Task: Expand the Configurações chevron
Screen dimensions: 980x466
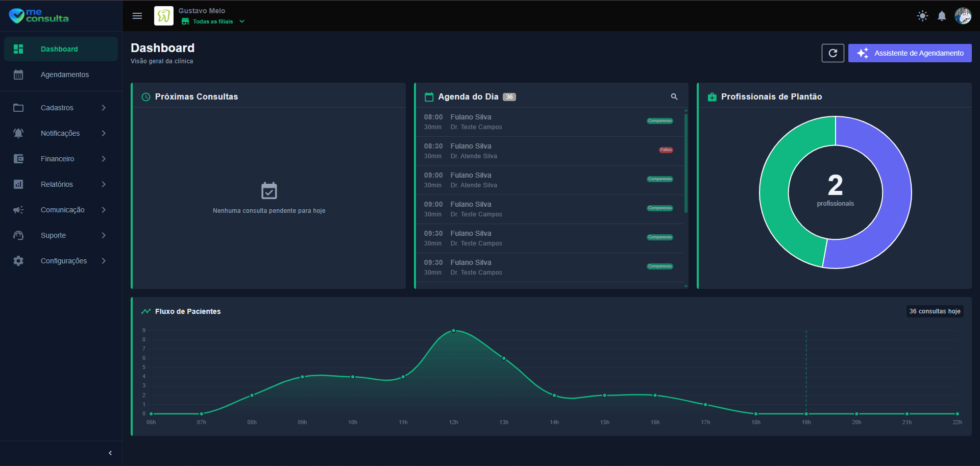Action: coord(104,261)
